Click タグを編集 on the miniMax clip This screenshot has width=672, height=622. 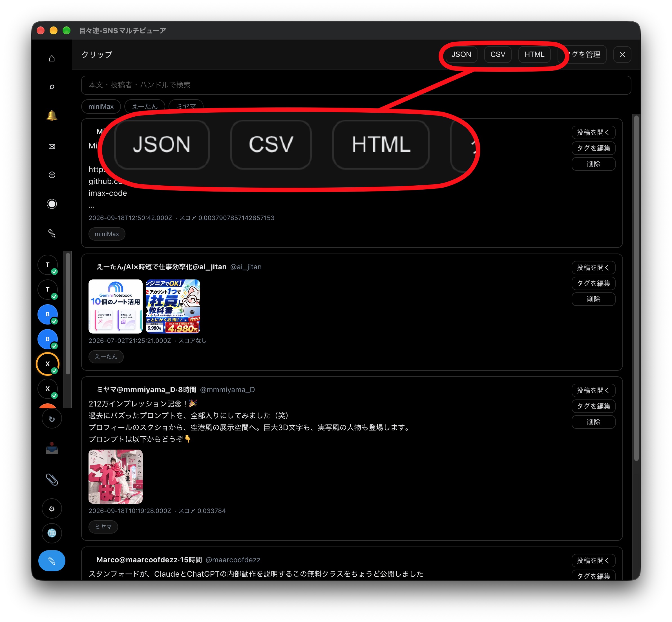[x=593, y=148]
